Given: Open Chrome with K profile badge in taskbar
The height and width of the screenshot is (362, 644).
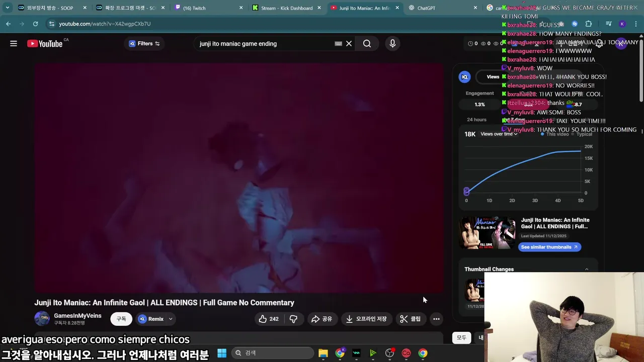Looking at the screenshot, I should click(x=340, y=353).
